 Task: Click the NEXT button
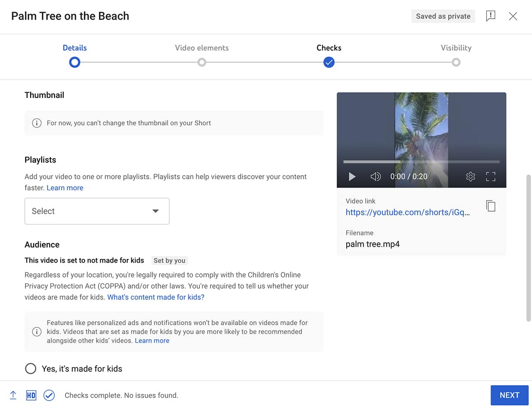(x=509, y=395)
